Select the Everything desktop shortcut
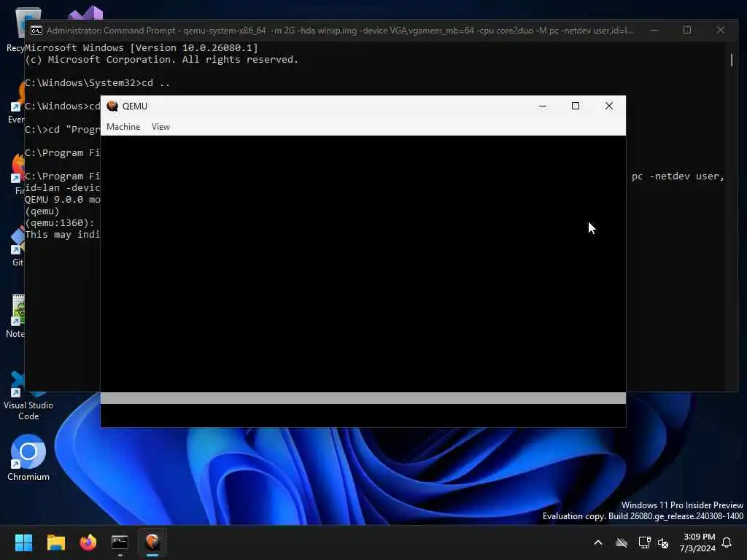This screenshot has width=747, height=560. click(15, 103)
